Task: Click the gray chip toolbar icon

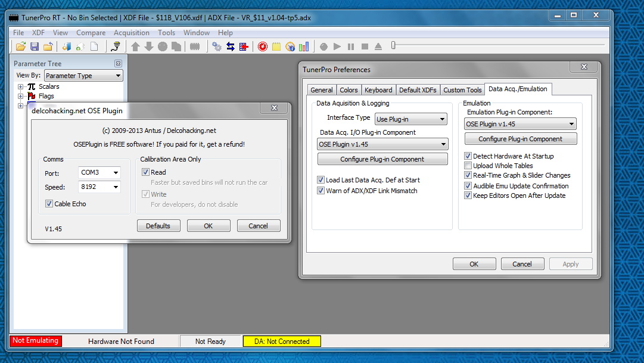Action: tap(195, 46)
